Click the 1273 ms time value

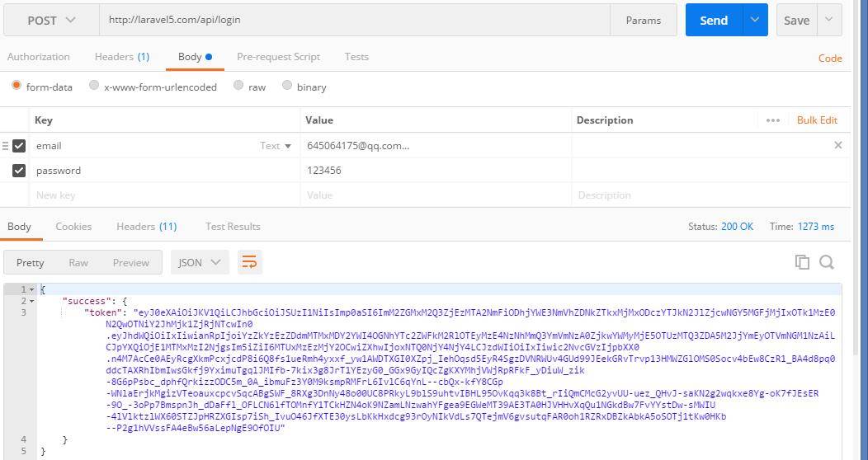pos(815,226)
